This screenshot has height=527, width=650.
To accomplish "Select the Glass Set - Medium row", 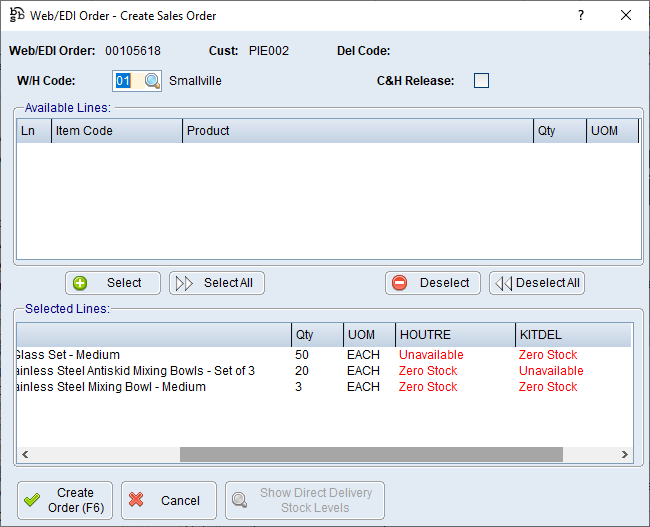I will pyautogui.click(x=150, y=355).
